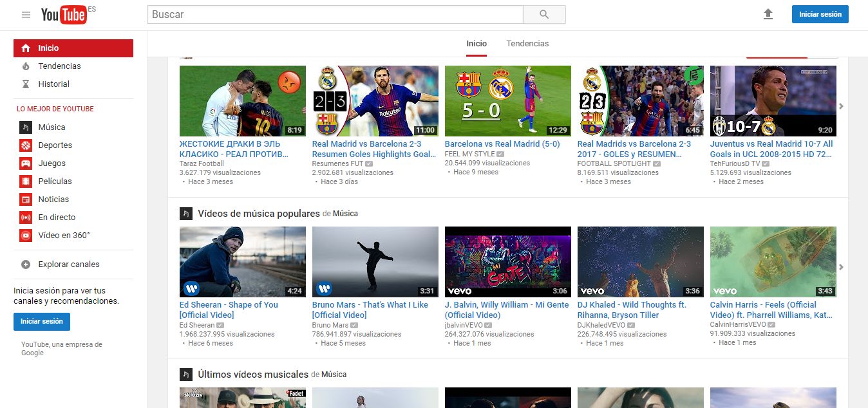Open Bruno Mars - That's What I Like title
Image resolution: width=868 pixels, height=408 pixels.
click(370, 310)
